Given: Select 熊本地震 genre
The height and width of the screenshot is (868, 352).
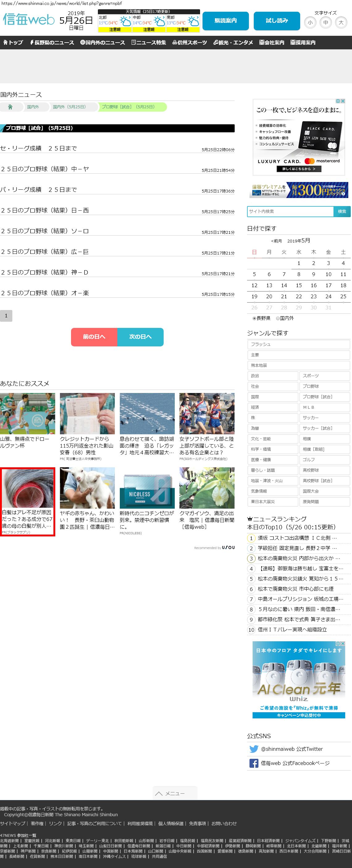Looking at the screenshot, I should (298, 365).
